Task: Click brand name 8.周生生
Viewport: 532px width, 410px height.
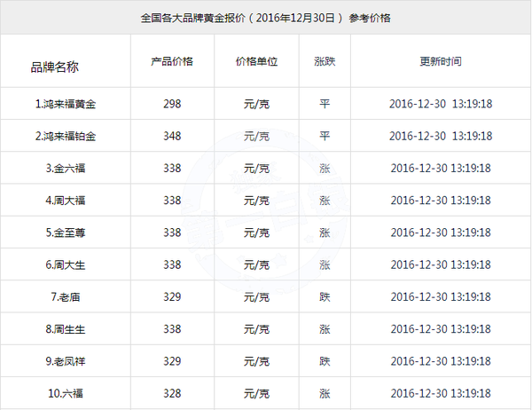Action: [x=66, y=329]
